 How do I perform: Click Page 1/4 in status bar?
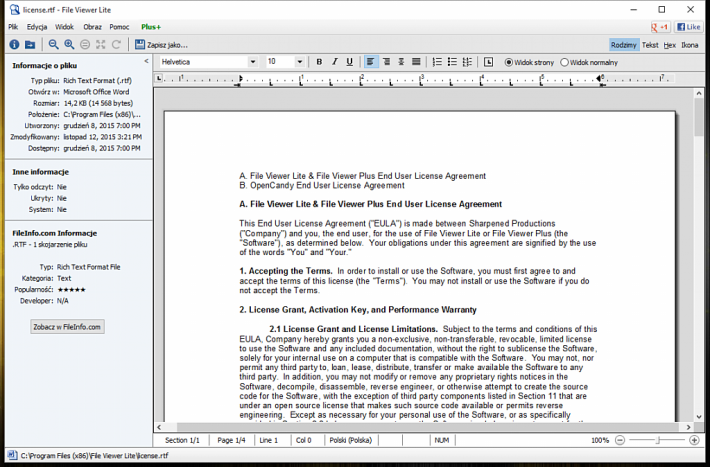[x=231, y=440]
